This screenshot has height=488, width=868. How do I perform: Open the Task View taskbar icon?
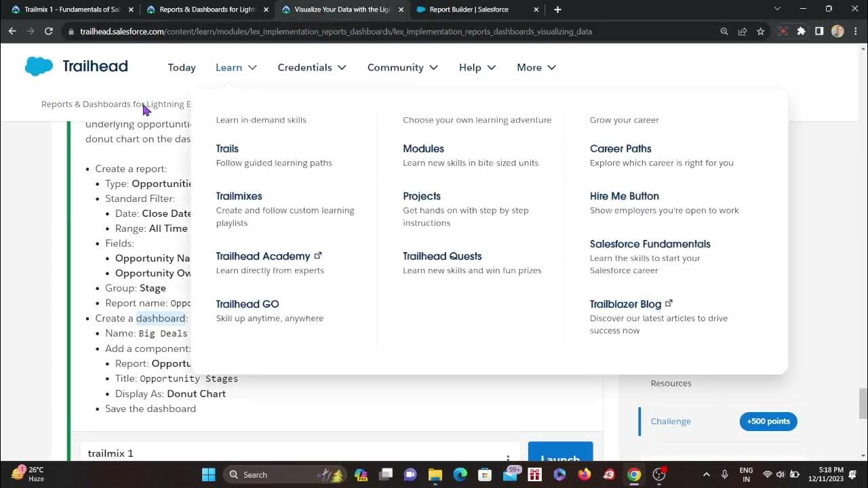pos(385,474)
